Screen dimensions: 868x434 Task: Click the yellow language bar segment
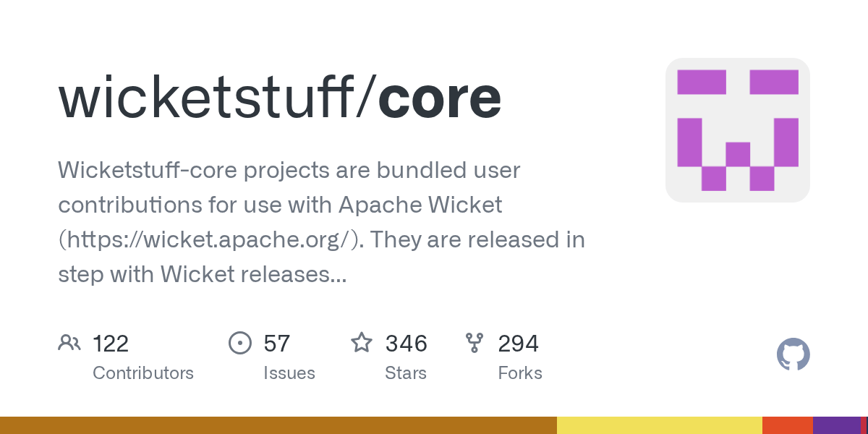coord(660,425)
